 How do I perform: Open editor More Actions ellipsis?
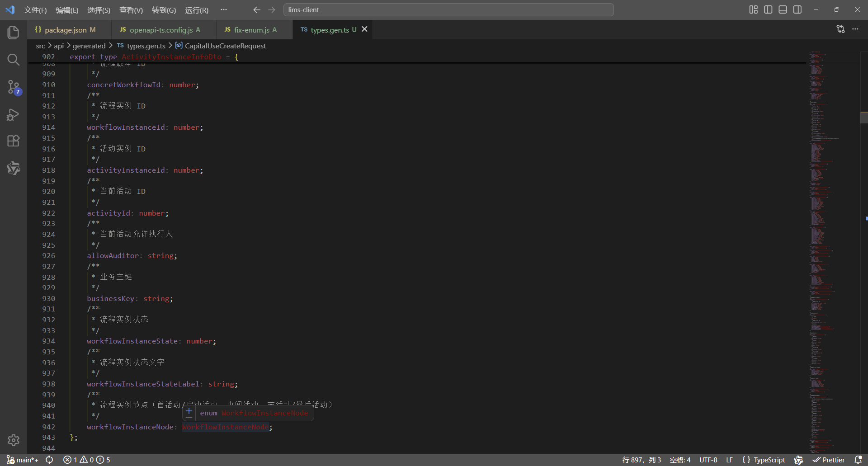click(x=855, y=29)
